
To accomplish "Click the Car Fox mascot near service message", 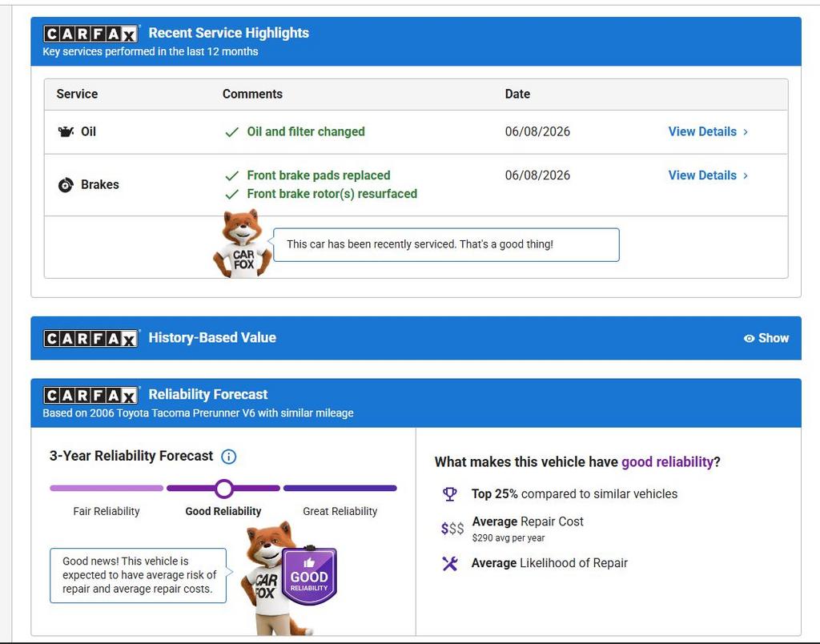I will pyautogui.click(x=243, y=244).
